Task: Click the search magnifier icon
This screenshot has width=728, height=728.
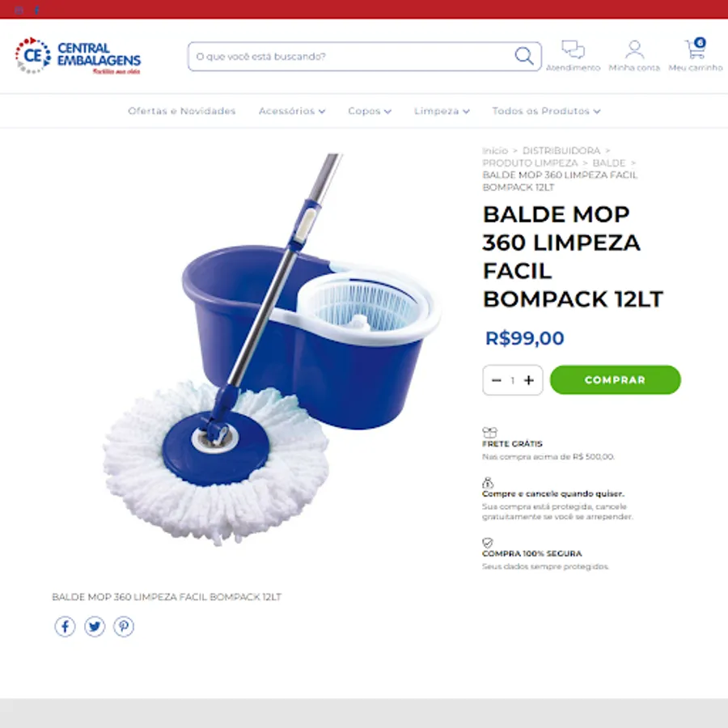Action: click(x=523, y=56)
